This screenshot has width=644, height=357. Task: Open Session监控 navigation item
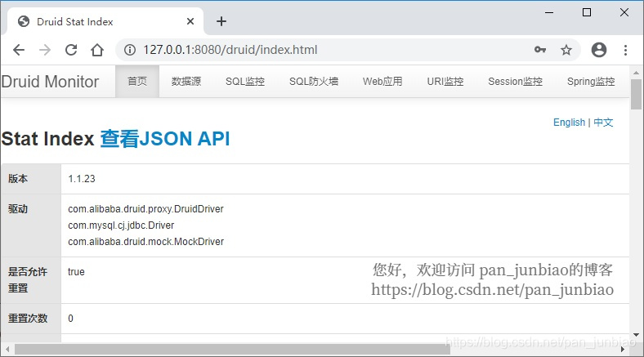(x=515, y=81)
